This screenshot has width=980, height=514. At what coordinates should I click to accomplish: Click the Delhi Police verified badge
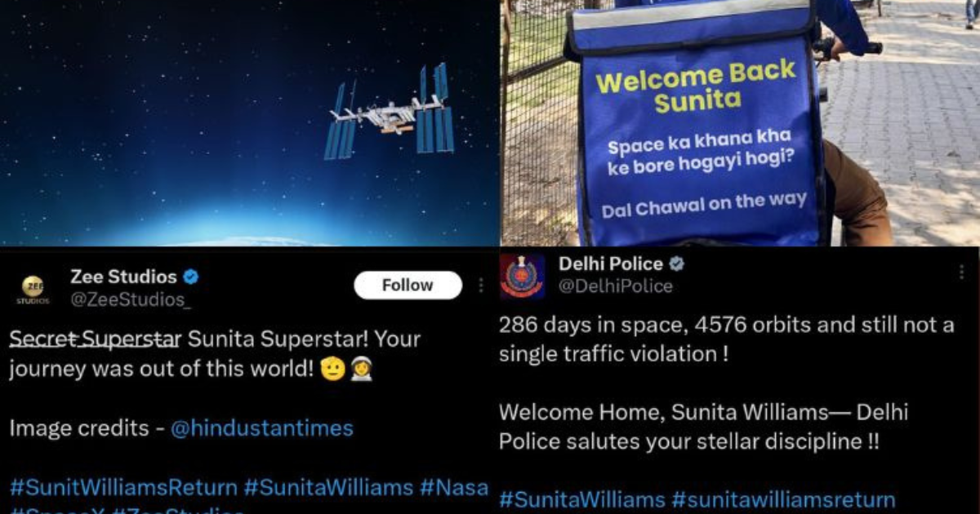[676, 264]
